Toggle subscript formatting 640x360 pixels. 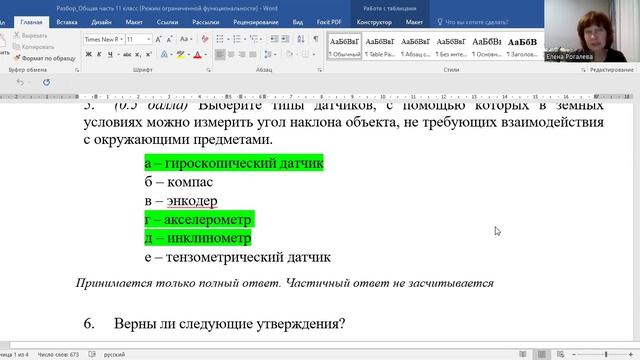pyautogui.click(x=138, y=54)
